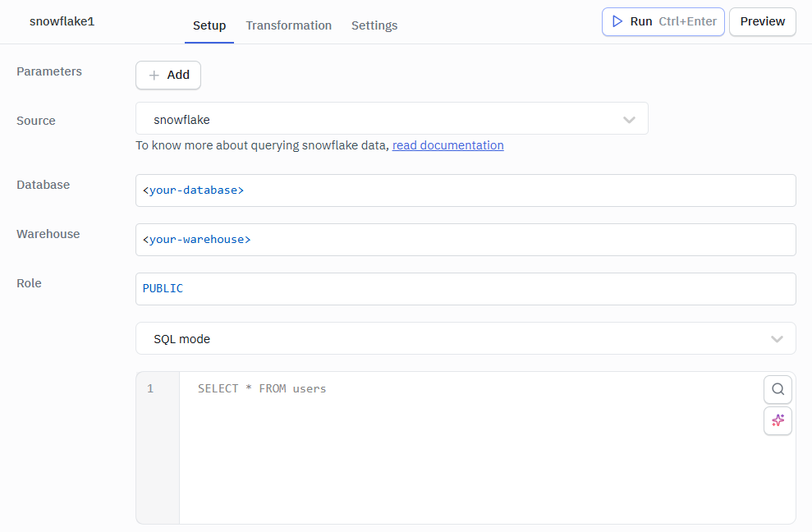Click the snowflake1 query name
The height and width of the screenshot is (532, 812).
pyautogui.click(x=62, y=21)
